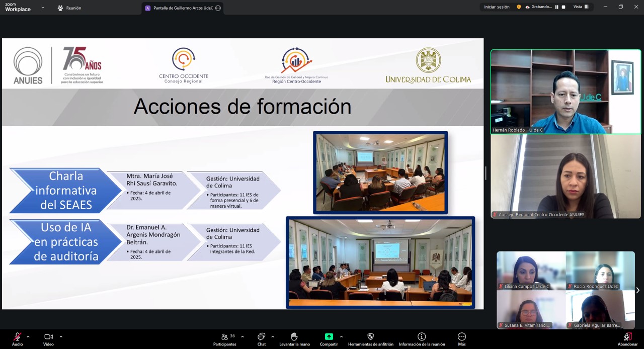Screen dimensions: 644x349
Task: Open the Vista layout menu
Action: pos(581,7)
